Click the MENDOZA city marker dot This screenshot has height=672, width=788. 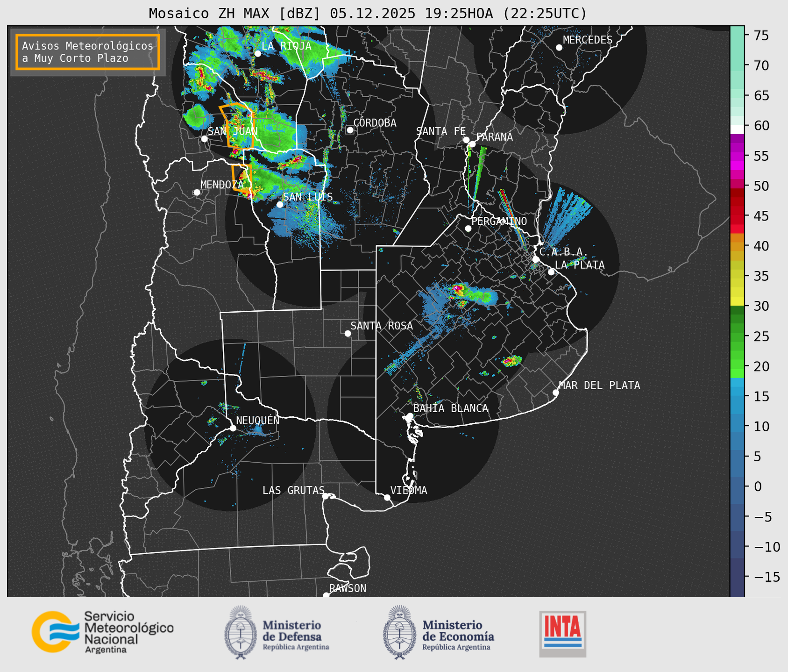click(197, 193)
